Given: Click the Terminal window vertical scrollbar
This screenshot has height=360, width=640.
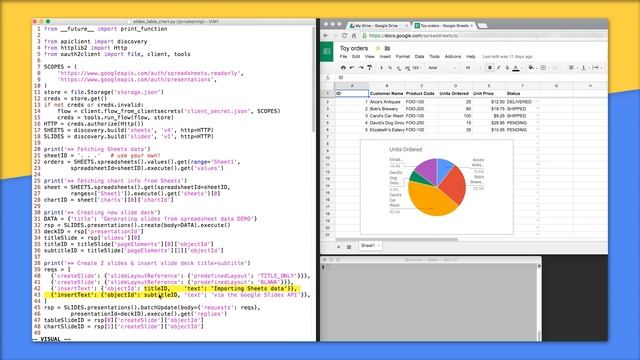Looking at the screenshot, I should (539, 301).
